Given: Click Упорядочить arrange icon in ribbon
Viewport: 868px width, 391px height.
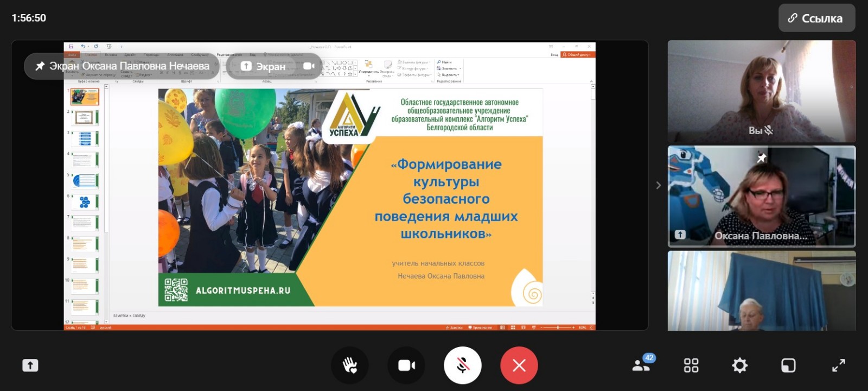Looking at the screenshot, I should [369, 67].
